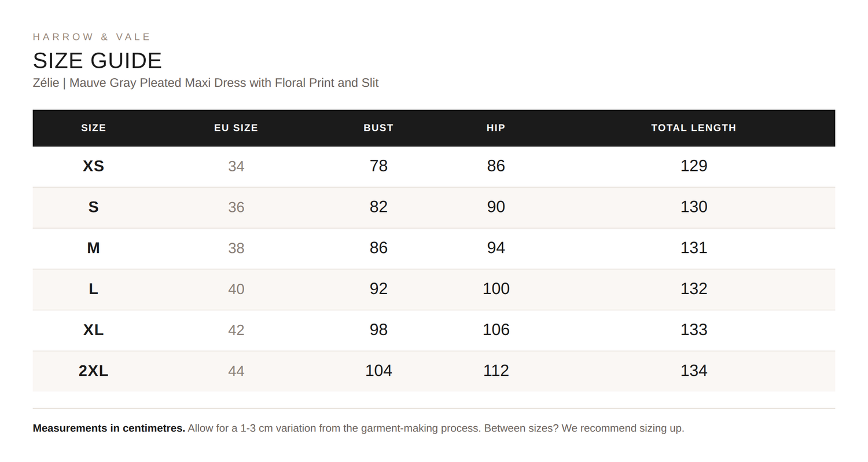Click the bold 'Measurements in centimetres' text
The width and height of the screenshot is (868, 462).
coord(109,428)
